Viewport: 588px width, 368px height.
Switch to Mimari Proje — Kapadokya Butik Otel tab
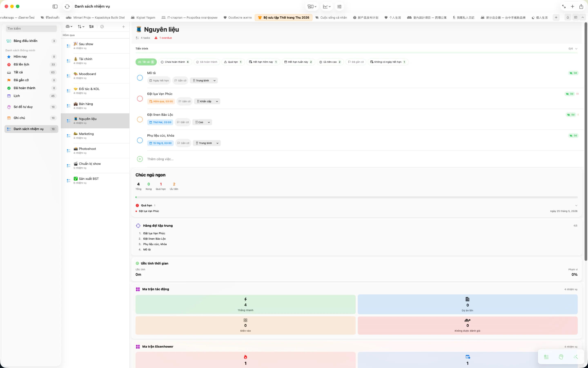click(95, 18)
